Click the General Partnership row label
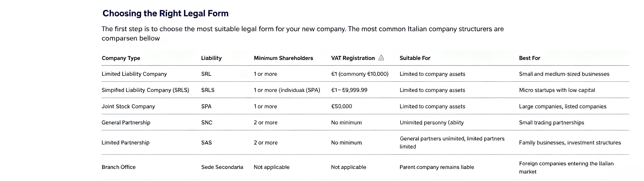This screenshot has width=644, height=181. click(126, 122)
